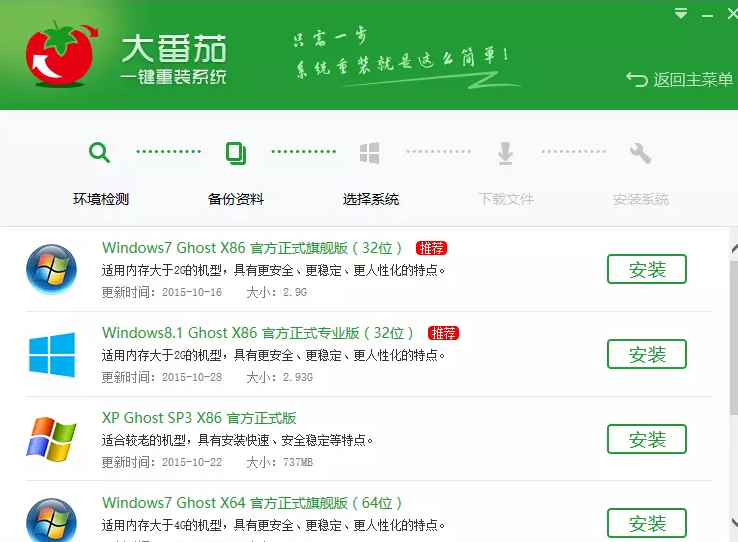
Task: Open XP Ghost SP3 X86 官方正式版 title
Action: click(x=199, y=418)
